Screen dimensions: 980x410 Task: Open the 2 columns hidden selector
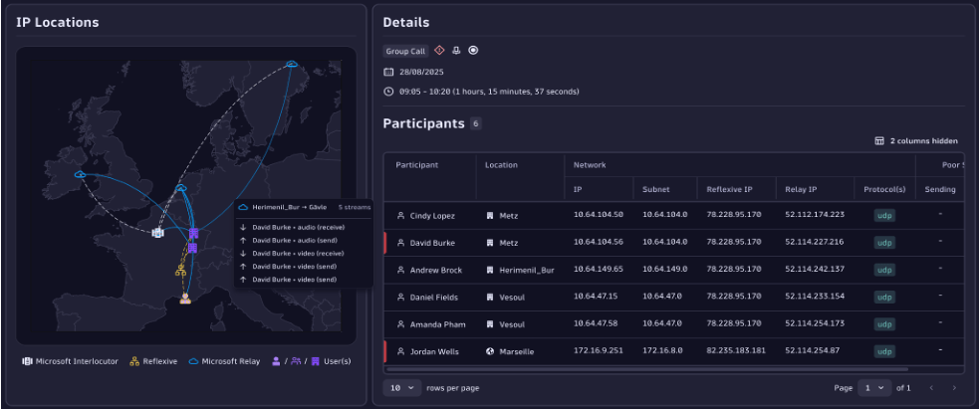click(x=916, y=141)
